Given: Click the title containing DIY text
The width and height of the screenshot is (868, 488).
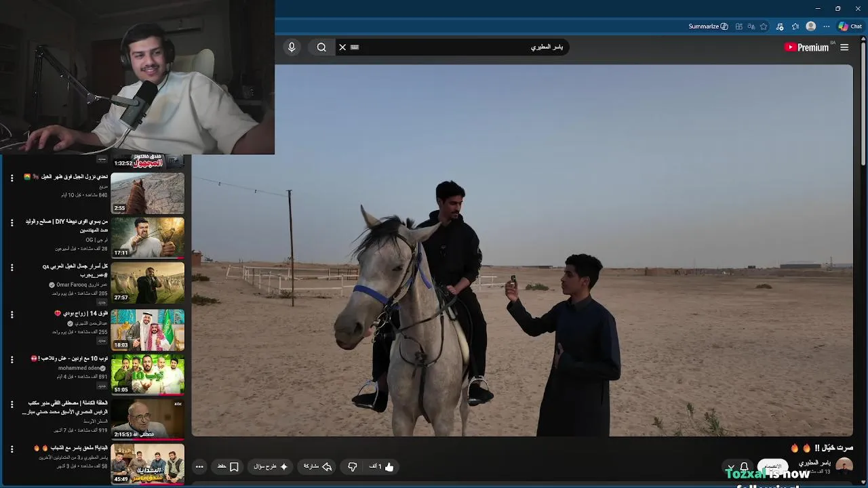Looking at the screenshot, I should click(x=66, y=225).
